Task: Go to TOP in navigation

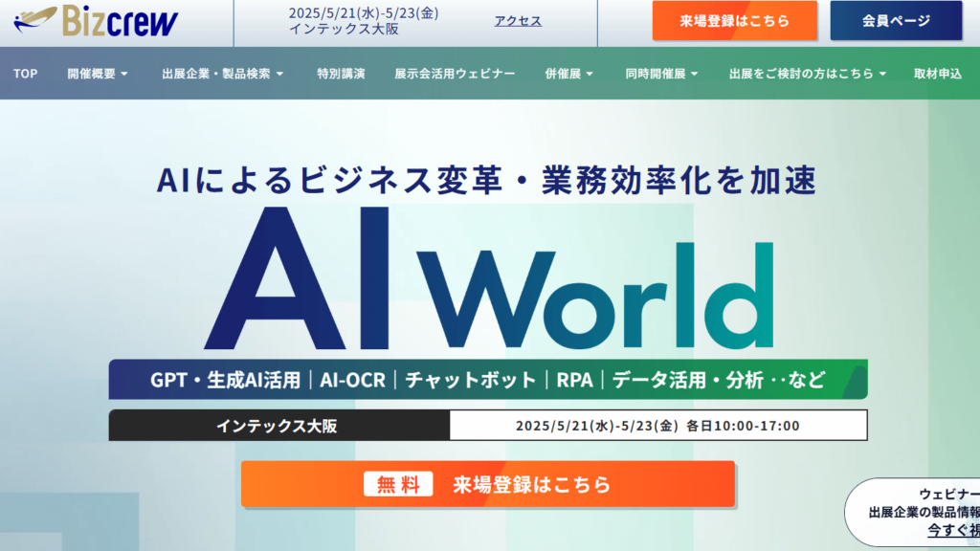Action: 26,74
